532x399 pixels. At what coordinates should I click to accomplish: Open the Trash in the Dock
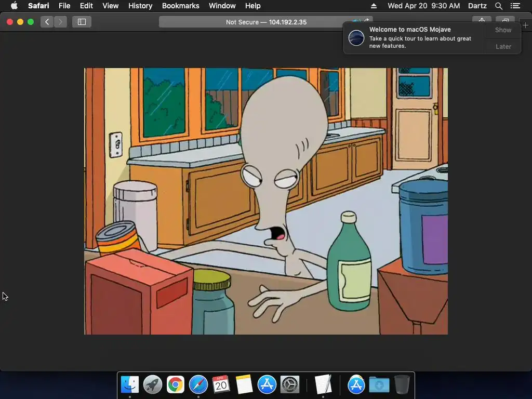[x=402, y=384]
